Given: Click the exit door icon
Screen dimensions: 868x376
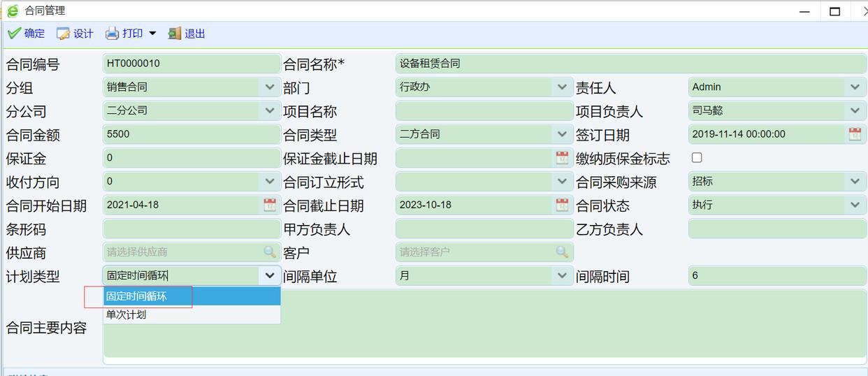Looking at the screenshot, I should (175, 34).
